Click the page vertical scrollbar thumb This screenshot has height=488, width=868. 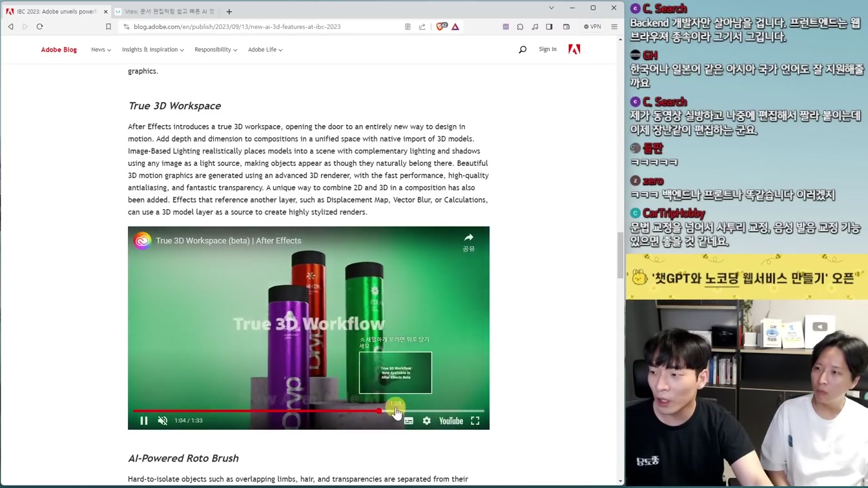[621, 255]
